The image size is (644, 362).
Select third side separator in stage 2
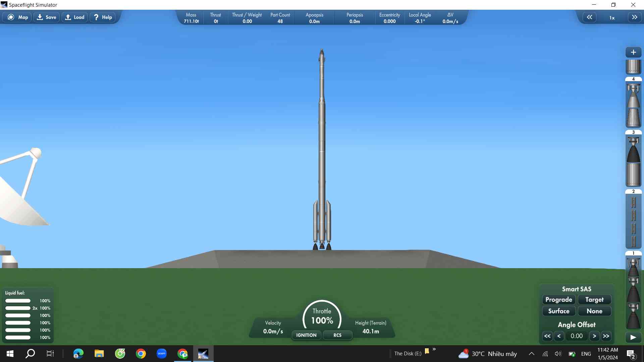[633, 229]
